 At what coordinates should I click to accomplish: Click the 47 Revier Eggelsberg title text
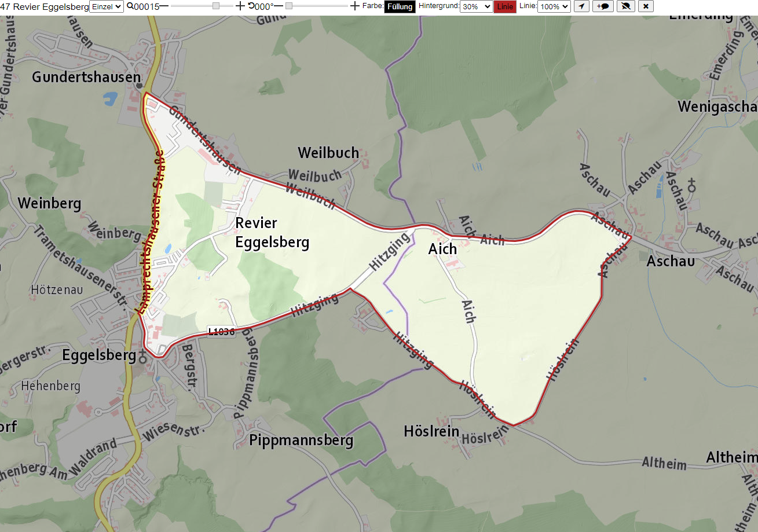(45, 6)
